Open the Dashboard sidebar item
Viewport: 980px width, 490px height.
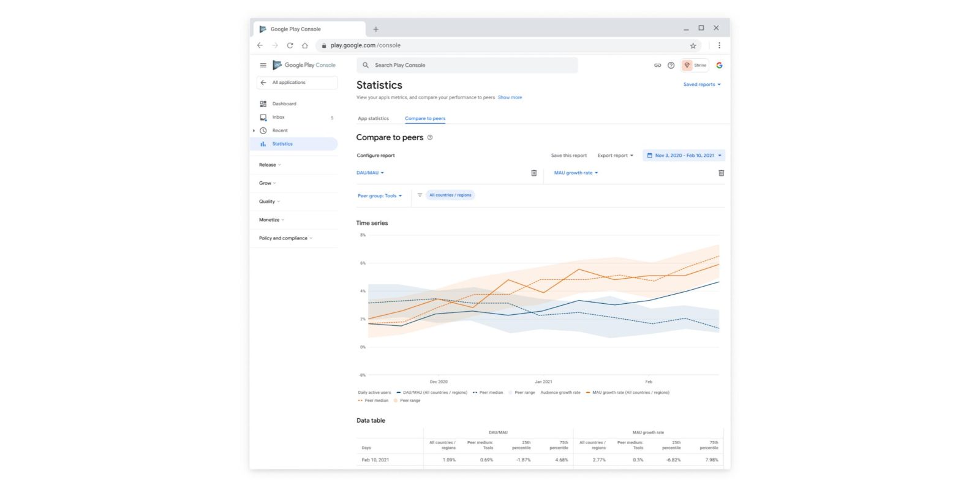284,104
